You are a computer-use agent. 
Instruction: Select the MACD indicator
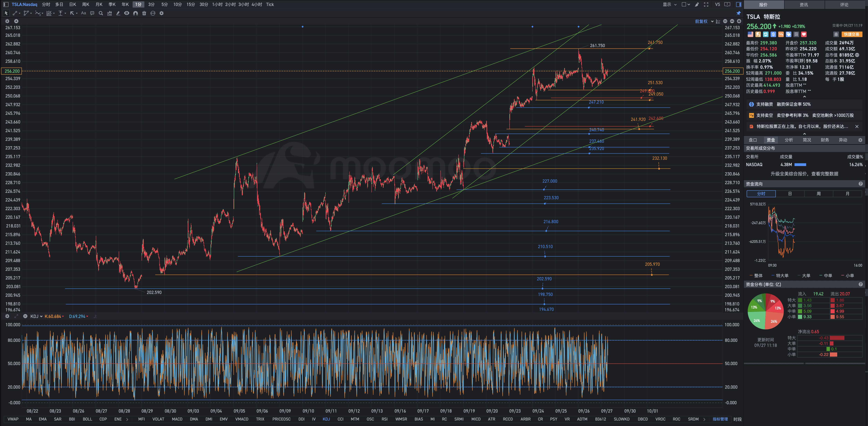click(177, 419)
